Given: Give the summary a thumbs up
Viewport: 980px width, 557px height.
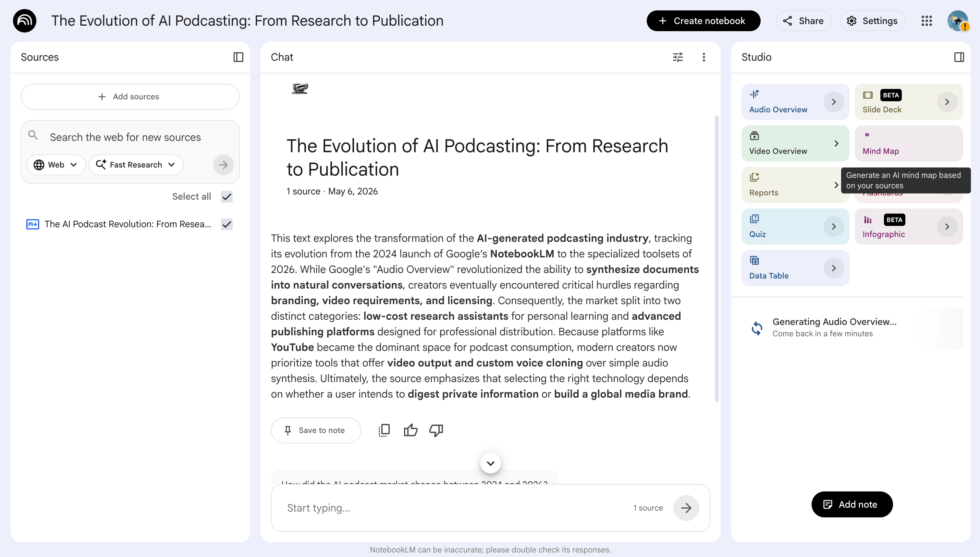Looking at the screenshot, I should tap(410, 430).
